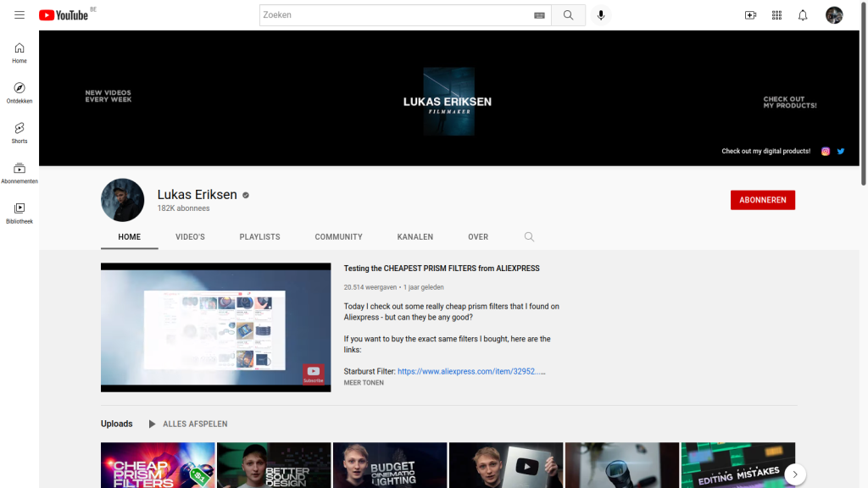Open the channel's Instagram link icon

(x=826, y=152)
